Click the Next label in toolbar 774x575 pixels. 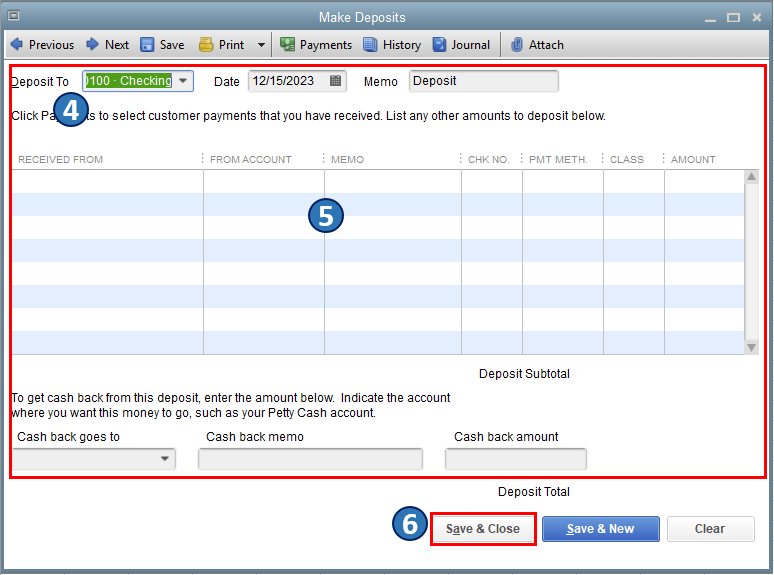pos(117,45)
